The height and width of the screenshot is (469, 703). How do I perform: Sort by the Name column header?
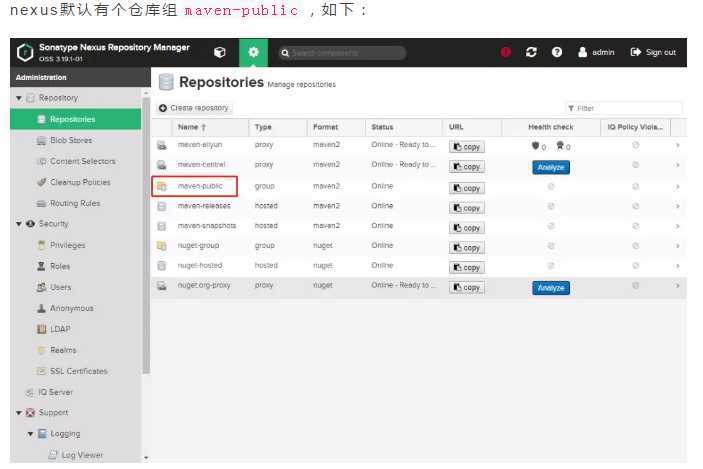coord(210,127)
